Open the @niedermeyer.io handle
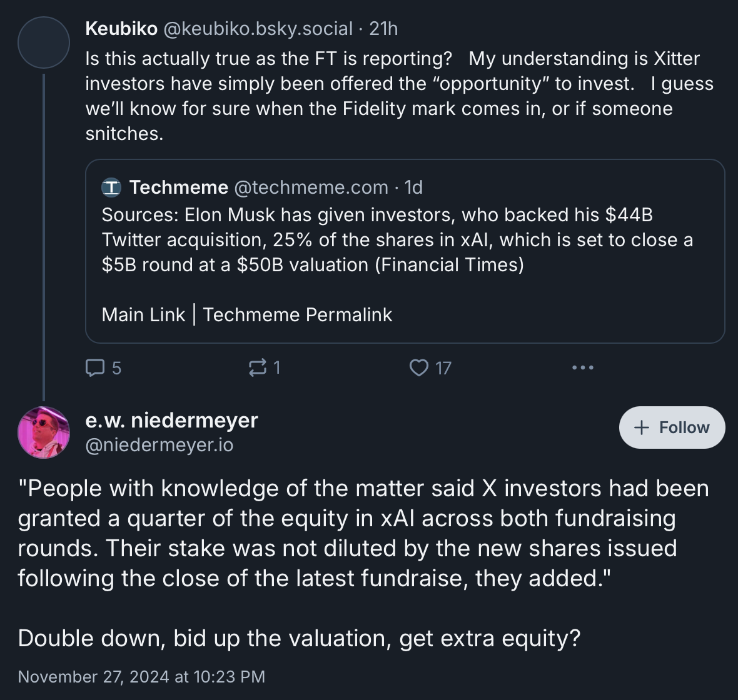This screenshot has width=738, height=700. pyautogui.click(x=159, y=445)
